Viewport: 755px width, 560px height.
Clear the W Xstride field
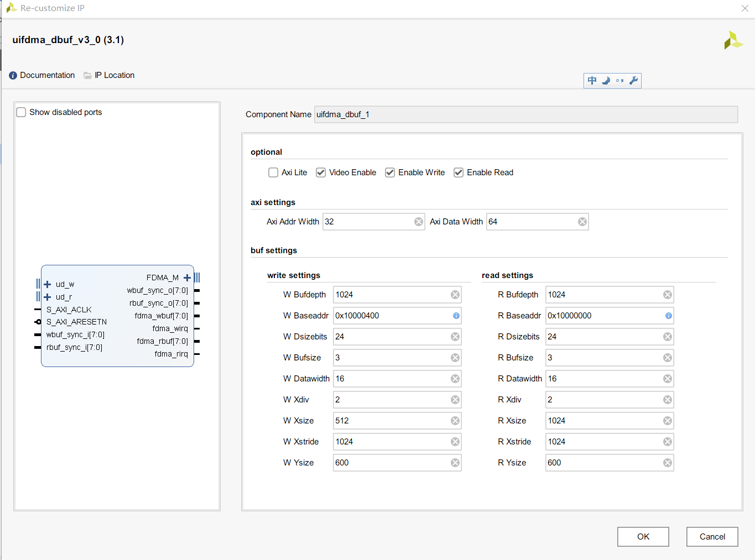(x=455, y=442)
